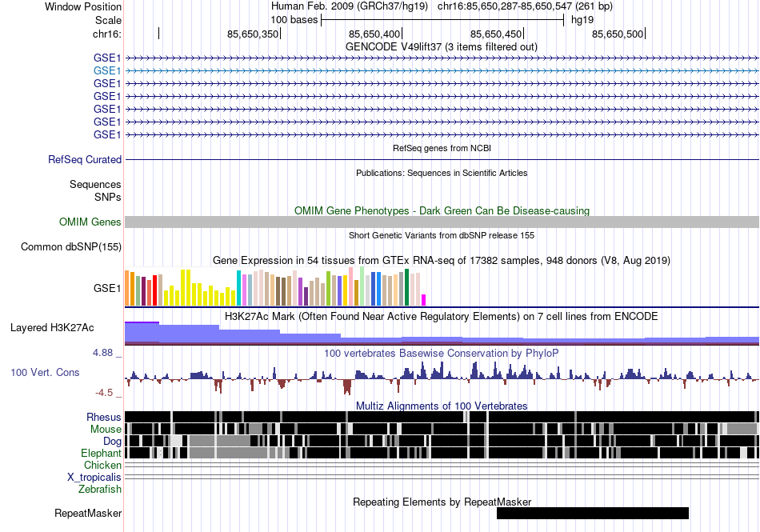This screenshot has width=760, height=532.
Task: Click the Zebrafish alignment label
Action: coord(100,490)
